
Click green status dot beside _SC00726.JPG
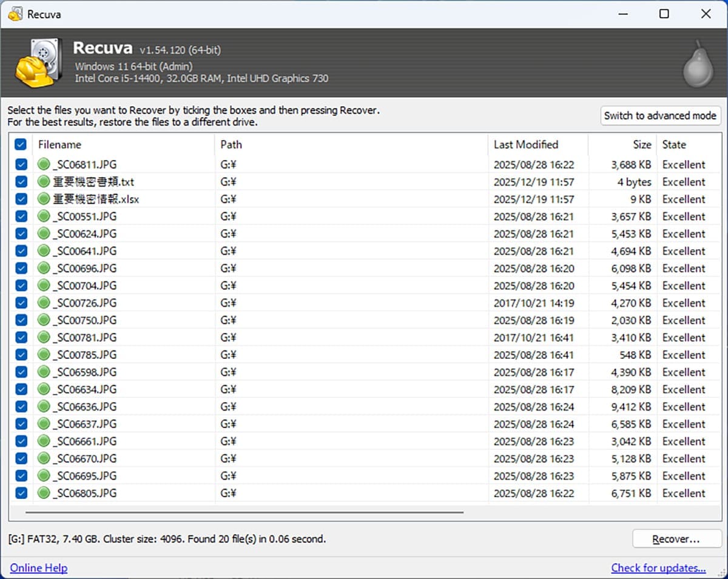pyautogui.click(x=44, y=303)
